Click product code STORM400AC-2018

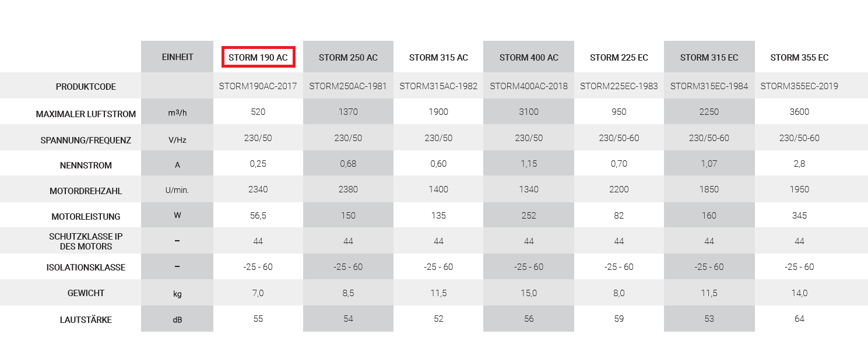click(x=529, y=86)
